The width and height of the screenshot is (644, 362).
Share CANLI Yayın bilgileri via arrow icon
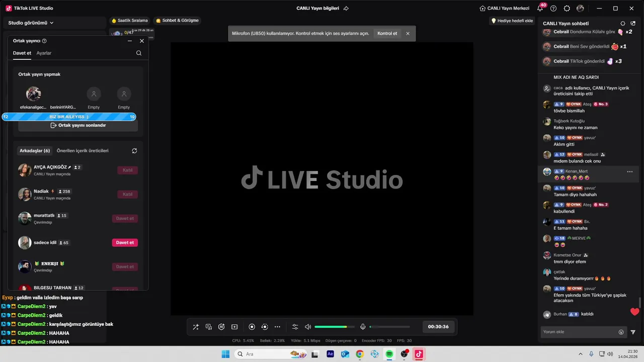coord(346,9)
